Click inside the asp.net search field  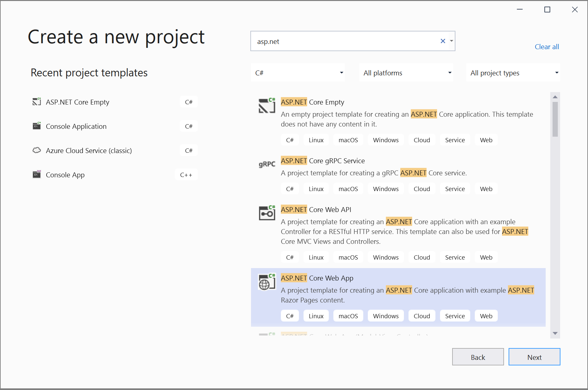click(345, 41)
